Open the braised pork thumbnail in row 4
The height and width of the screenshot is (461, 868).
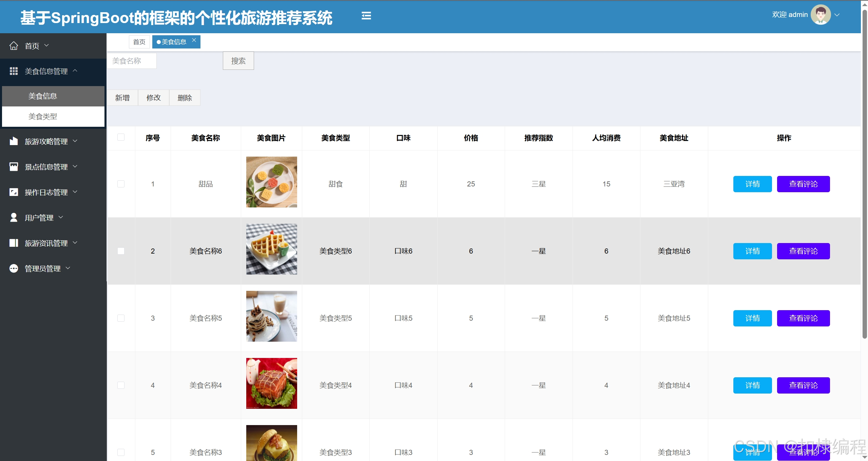(272, 383)
